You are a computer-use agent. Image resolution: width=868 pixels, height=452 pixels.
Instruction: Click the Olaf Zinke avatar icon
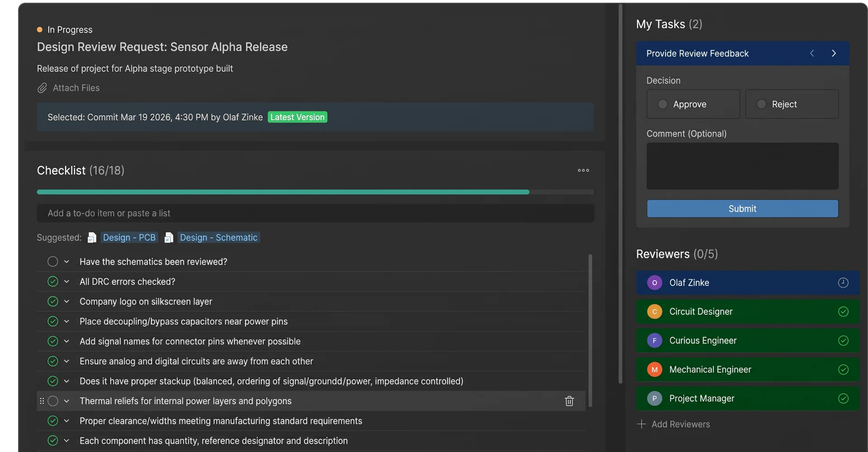point(654,283)
